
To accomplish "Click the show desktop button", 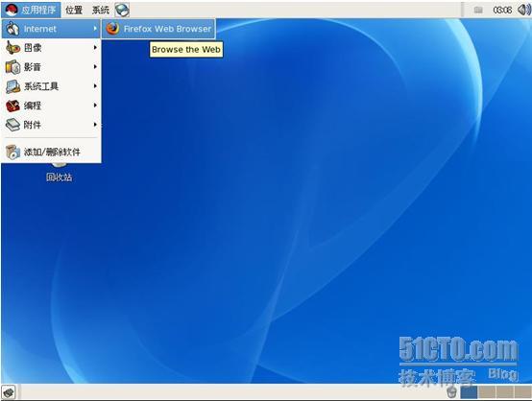I will [8, 393].
